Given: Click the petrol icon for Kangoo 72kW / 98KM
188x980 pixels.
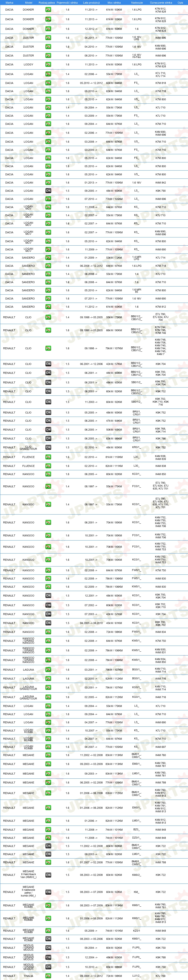Looking at the screenshot, I should click(x=48, y=632).
